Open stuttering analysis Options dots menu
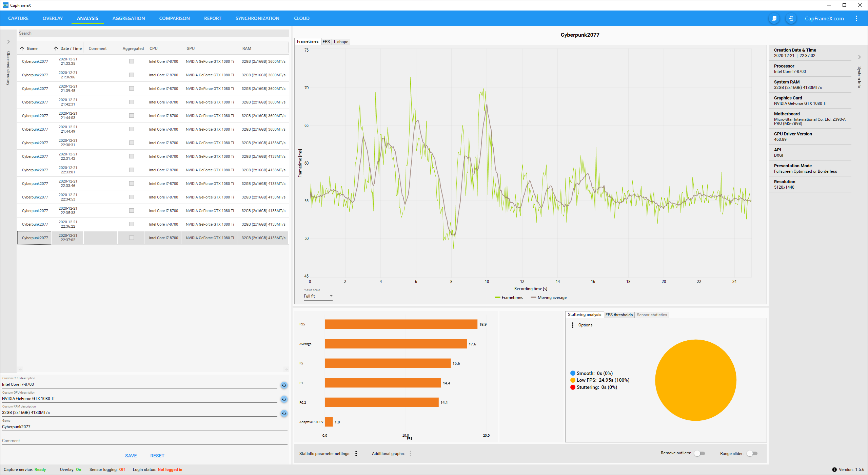 coord(573,325)
